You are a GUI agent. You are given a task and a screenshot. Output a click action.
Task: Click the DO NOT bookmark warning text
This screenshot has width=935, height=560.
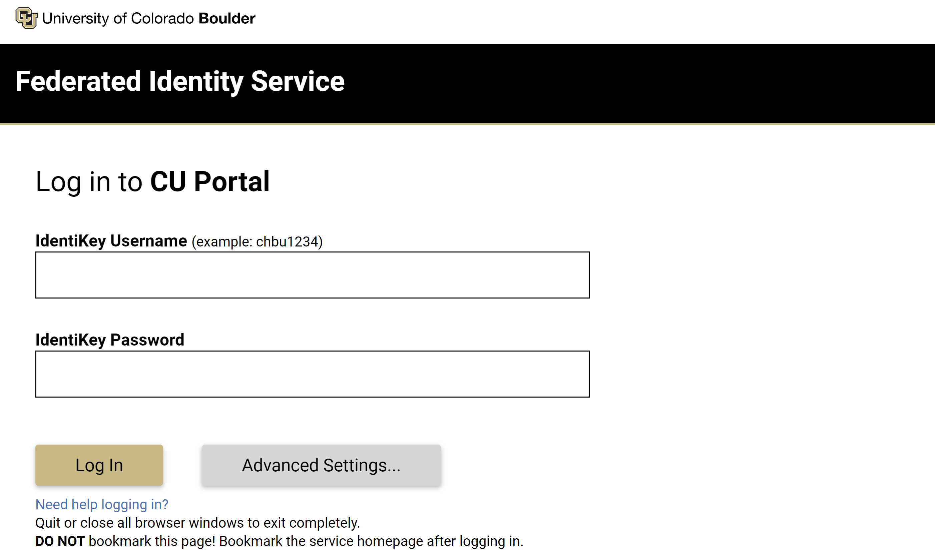click(279, 541)
